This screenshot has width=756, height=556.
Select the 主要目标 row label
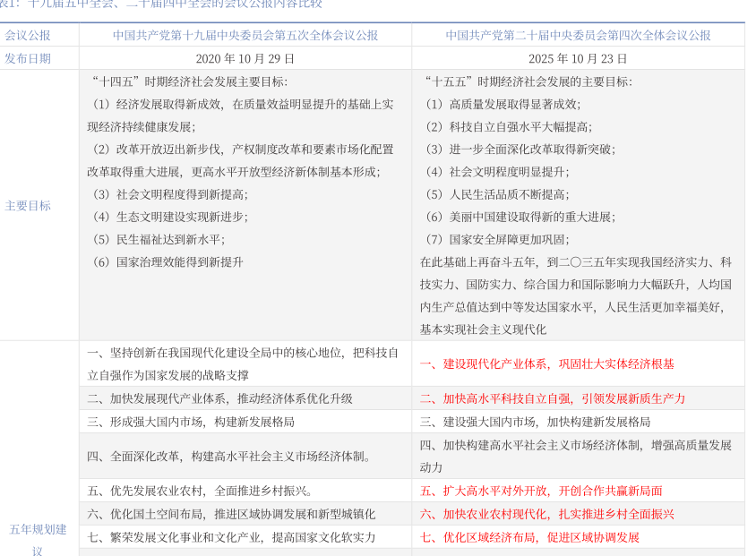click(28, 205)
